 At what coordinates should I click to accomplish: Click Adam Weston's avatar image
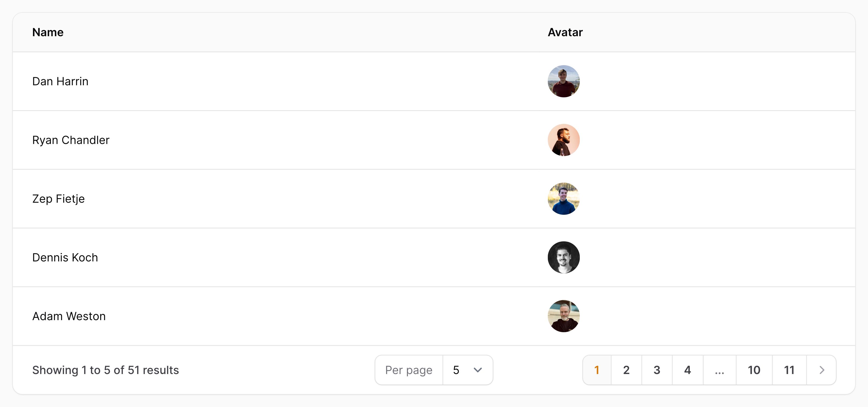[x=563, y=316]
